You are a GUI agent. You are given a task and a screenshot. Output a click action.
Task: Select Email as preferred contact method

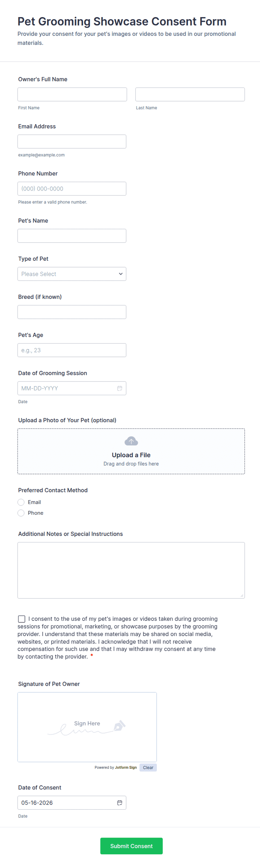point(21,502)
